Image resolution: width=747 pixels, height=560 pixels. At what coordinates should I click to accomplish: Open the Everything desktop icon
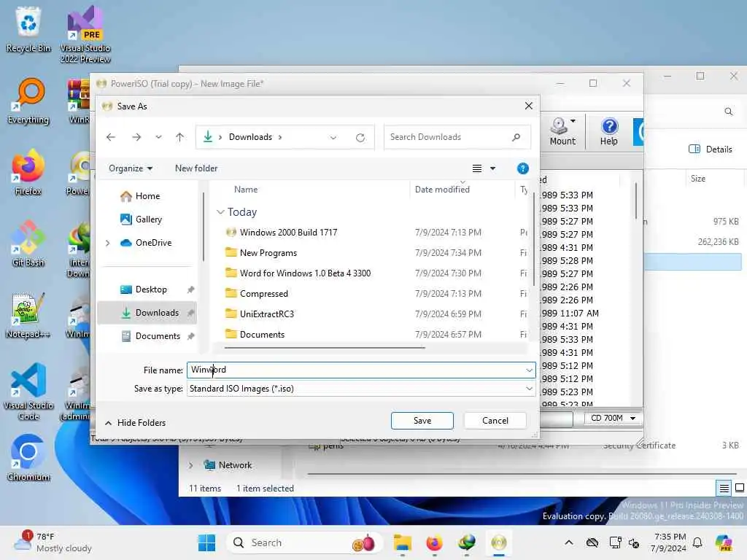28,101
